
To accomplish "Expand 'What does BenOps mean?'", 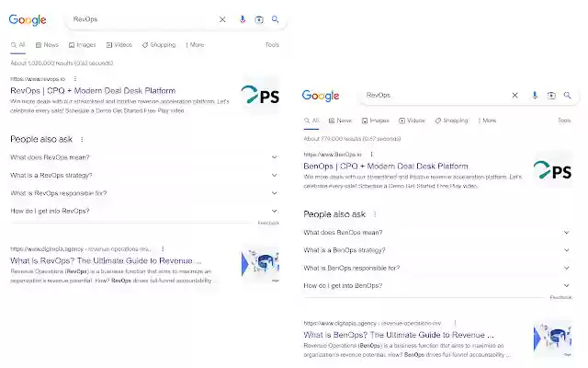I will pyautogui.click(x=437, y=233).
